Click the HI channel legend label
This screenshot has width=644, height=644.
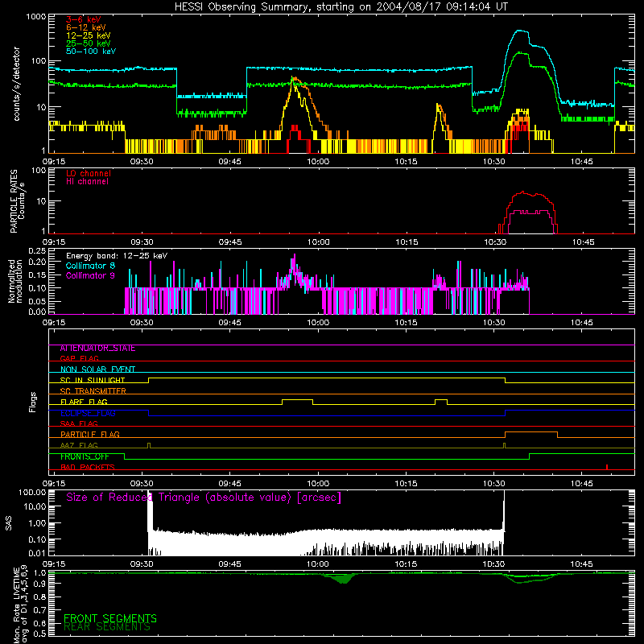tap(88, 182)
